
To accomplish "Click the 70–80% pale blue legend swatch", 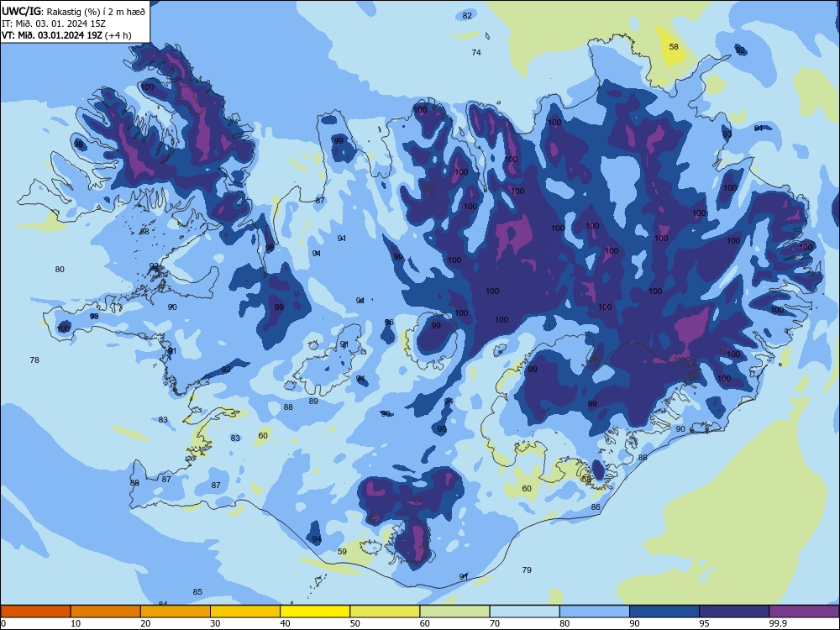I will click(x=525, y=612).
